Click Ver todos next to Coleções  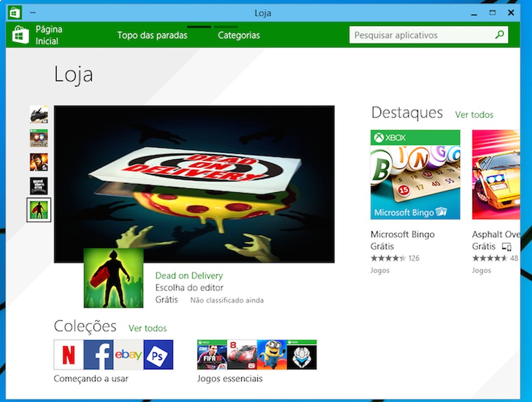point(148,328)
